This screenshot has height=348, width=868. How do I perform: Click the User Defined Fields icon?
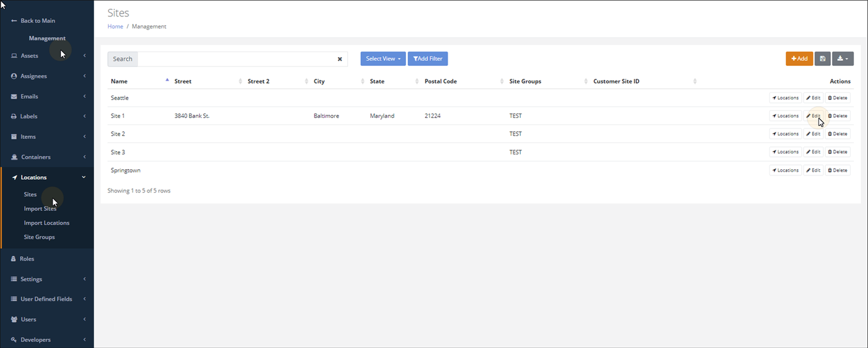(14, 299)
